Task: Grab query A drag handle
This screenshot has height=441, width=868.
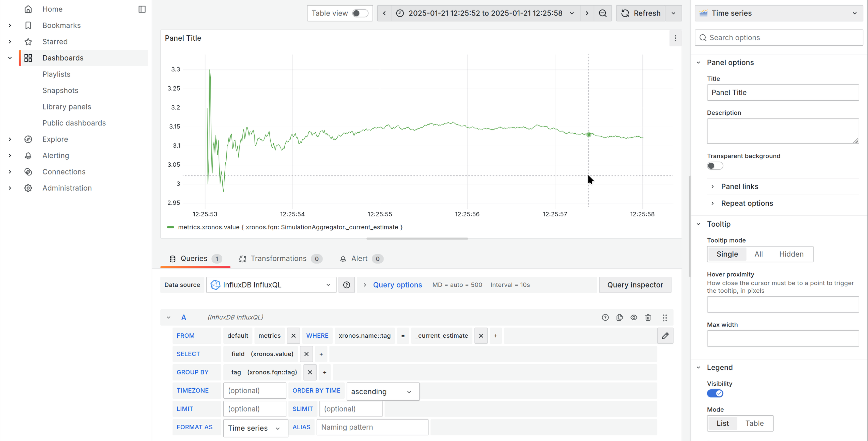Action: tap(664, 317)
